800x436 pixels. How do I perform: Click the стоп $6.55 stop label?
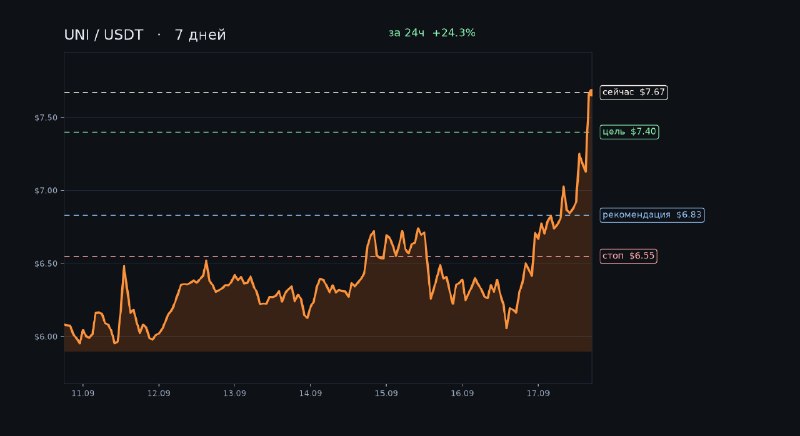click(628, 256)
